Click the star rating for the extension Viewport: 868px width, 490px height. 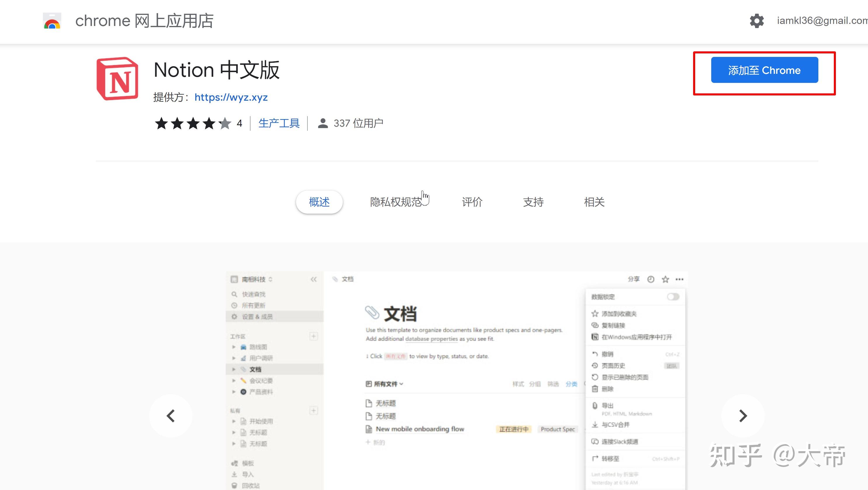click(193, 124)
